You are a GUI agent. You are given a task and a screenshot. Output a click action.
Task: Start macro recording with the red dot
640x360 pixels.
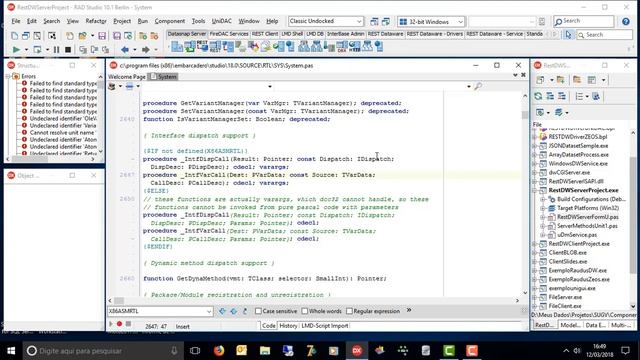119,324
